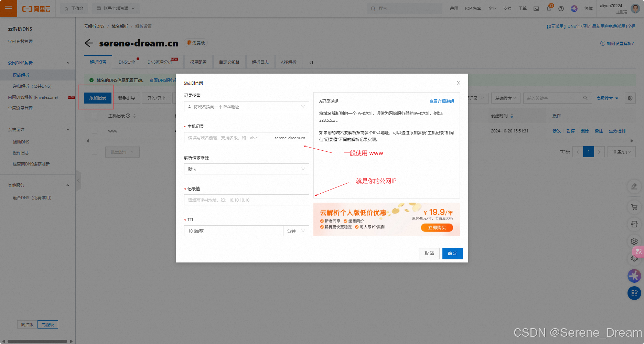Check the checkbox beside 批量操作
Image resolution: width=644 pixels, height=344 pixels.
[95, 152]
